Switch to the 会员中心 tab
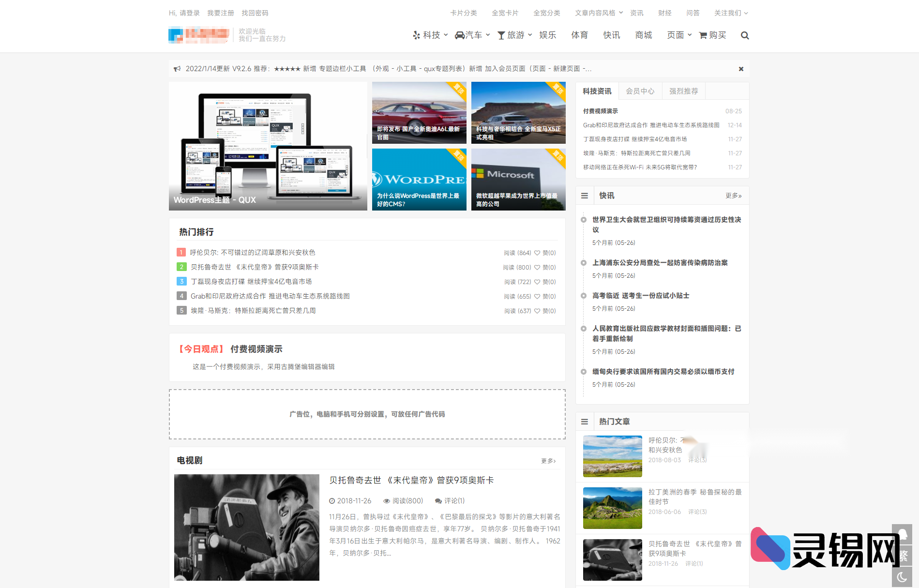919x588 pixels. (640, 91)
